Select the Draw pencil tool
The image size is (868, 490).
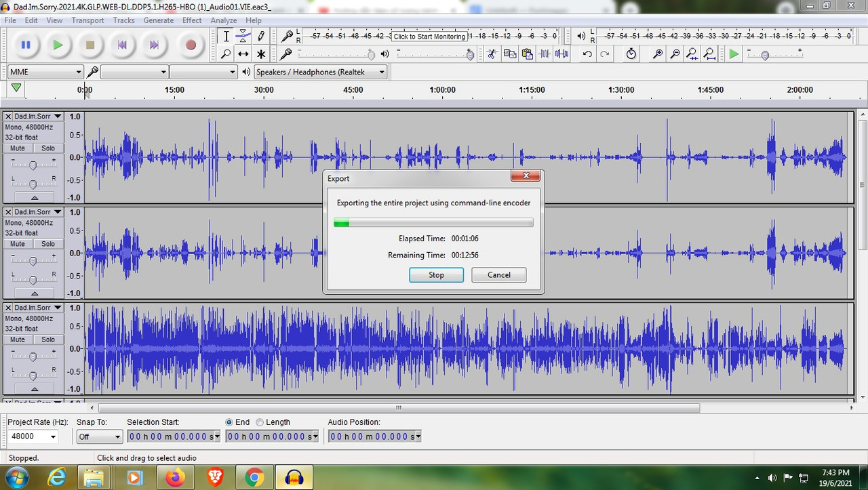(x=260, y=36)
